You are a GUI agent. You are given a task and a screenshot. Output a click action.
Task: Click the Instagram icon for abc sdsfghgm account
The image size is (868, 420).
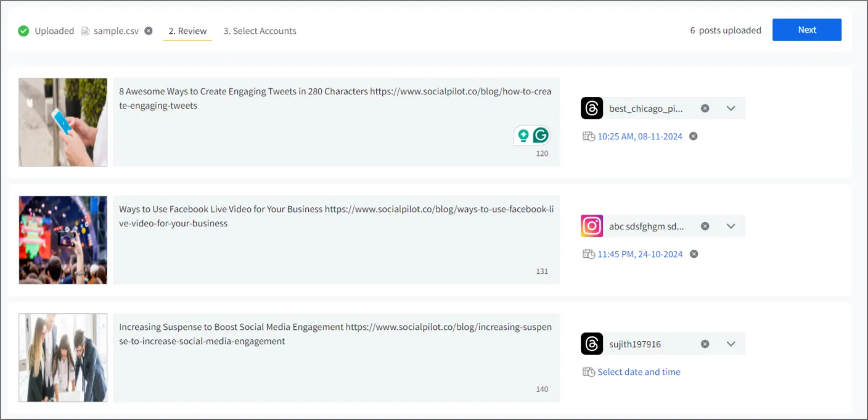[592, 226]
